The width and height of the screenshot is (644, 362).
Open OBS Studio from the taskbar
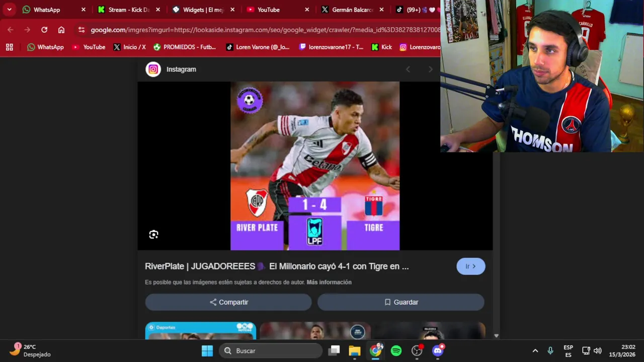click(x=417, y=351)
